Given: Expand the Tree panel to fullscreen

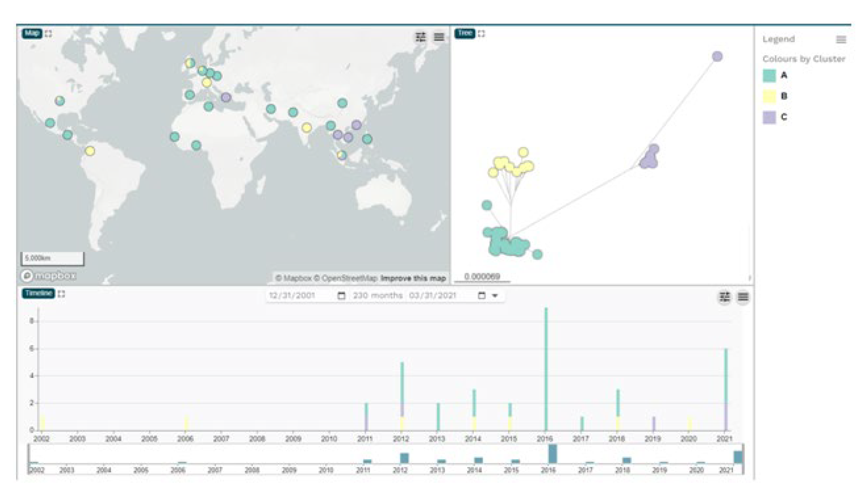Looking at the screenshot, I should pos(481,34).
